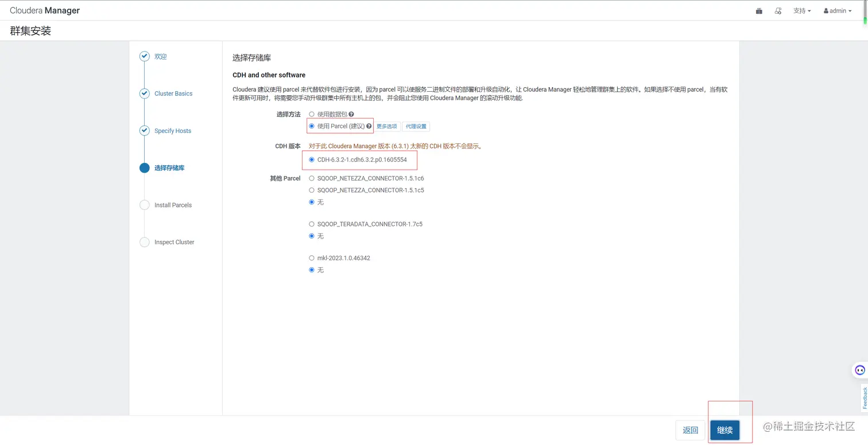Image resolution: width=868 pixels, height=445 pixels.
Task: Click the empty Inspect Cluster step circle
Action: [145, 242]
